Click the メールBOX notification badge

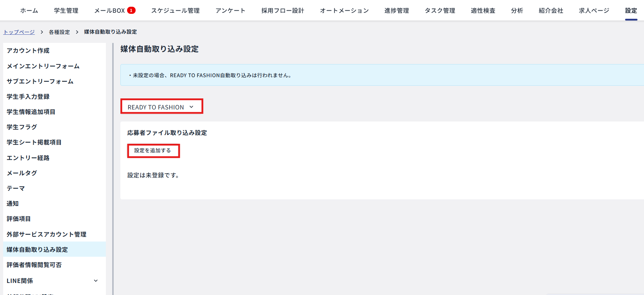131,11
